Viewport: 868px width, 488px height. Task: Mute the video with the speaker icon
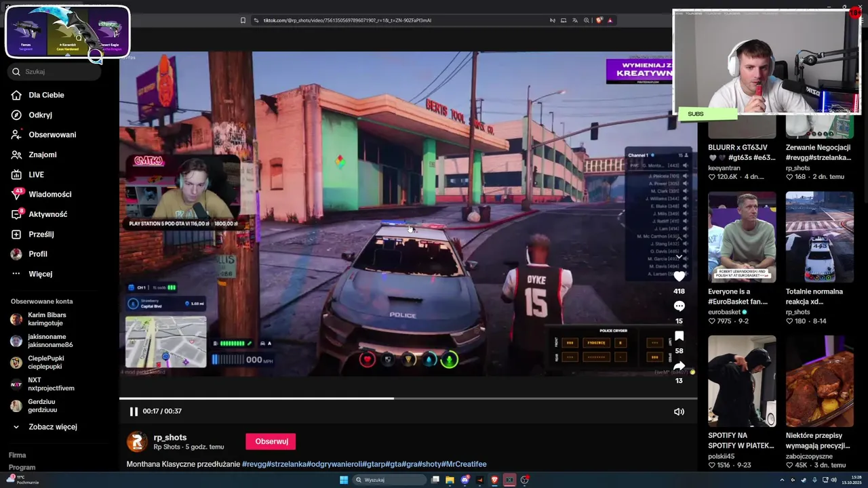tap(679, 411)
